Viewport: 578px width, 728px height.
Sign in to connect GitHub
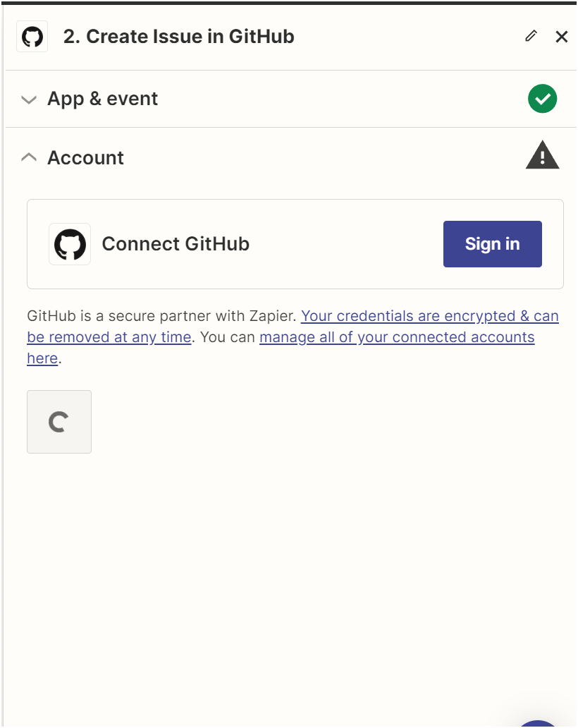pos(492,244)
